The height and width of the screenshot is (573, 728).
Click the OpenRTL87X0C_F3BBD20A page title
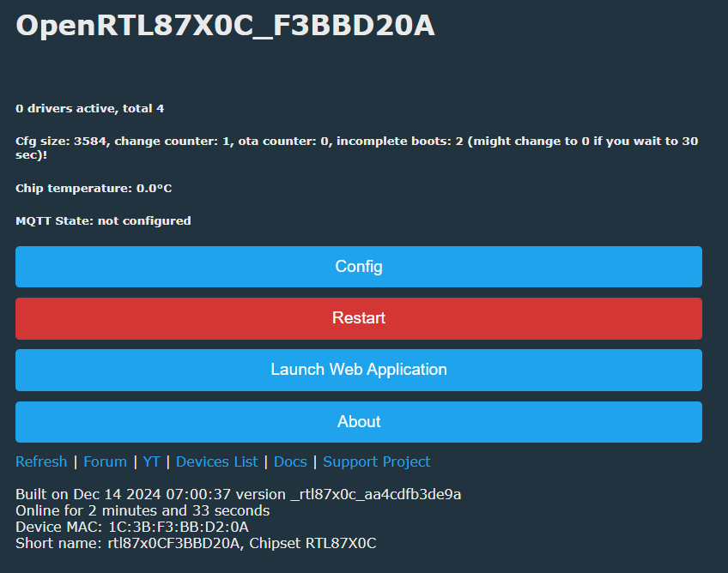[225, 26]
